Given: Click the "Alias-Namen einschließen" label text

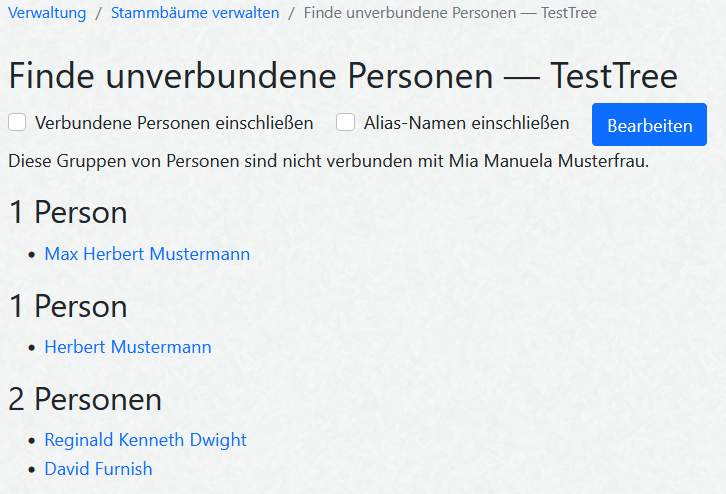Looking at the screenshot, I should (466, 123).
